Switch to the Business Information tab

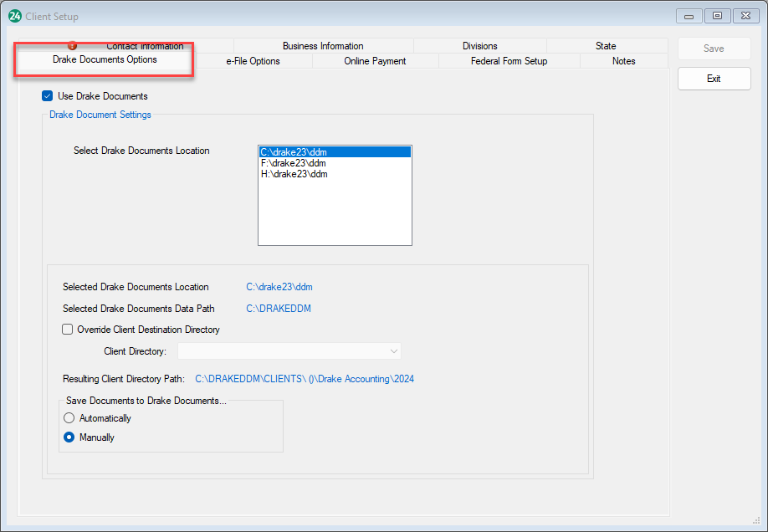pyautogui.click(x=323, y=45)
